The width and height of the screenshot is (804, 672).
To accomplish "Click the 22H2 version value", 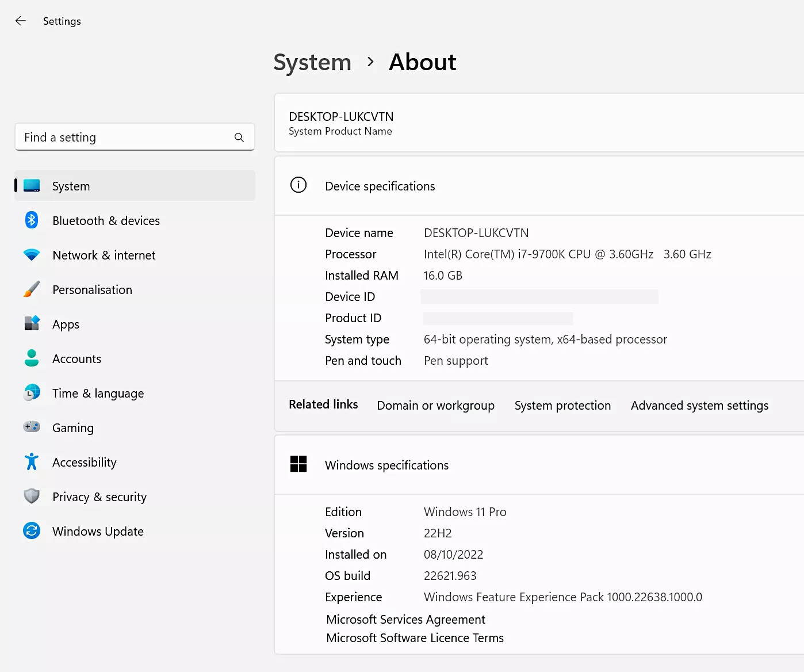I will (438, 533).
